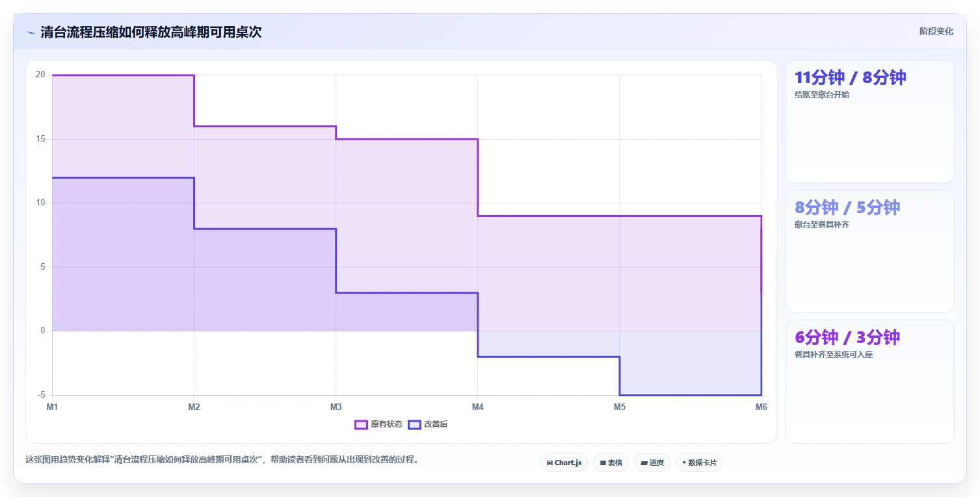
Task: Click the y-axis value -5
Action: coord(41,395)
